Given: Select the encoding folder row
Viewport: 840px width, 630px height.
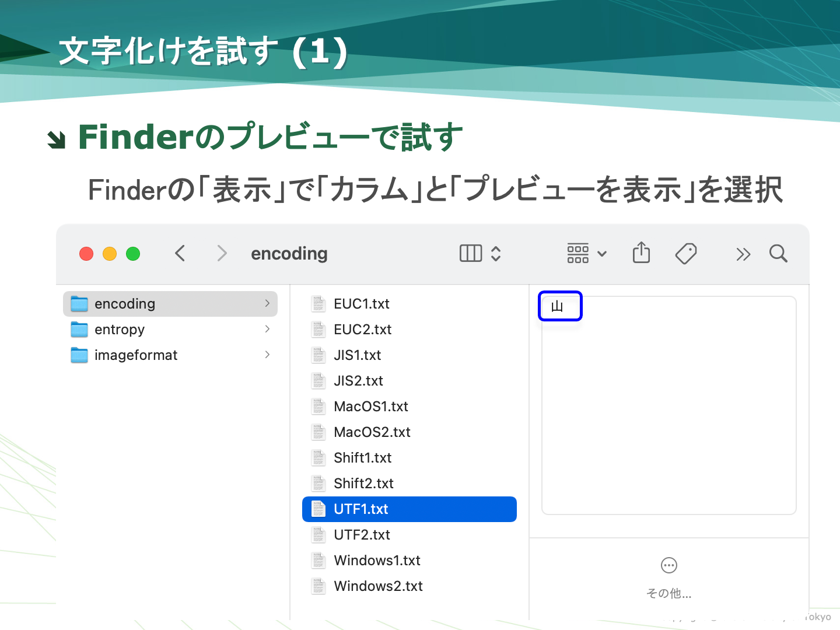Looking at the screenshot, I should (x=170, y=304).
